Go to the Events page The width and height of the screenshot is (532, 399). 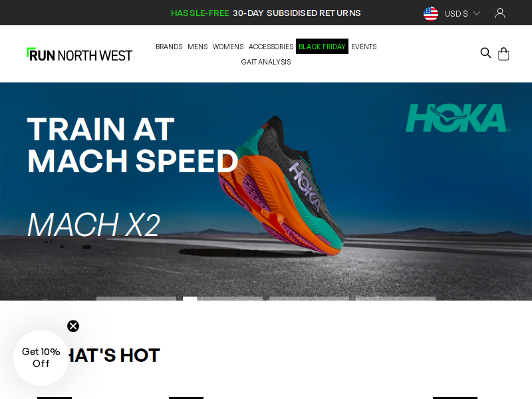tap(364, 47)
